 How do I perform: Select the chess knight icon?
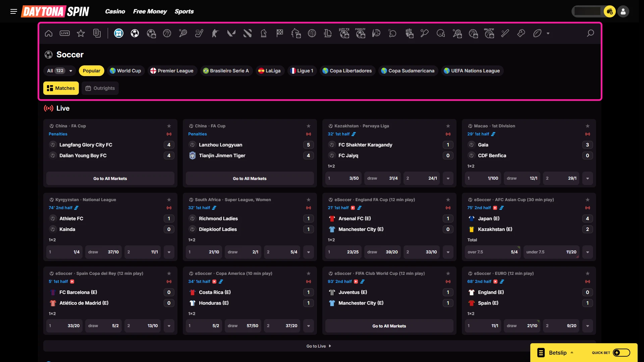[x=264, y=33]
